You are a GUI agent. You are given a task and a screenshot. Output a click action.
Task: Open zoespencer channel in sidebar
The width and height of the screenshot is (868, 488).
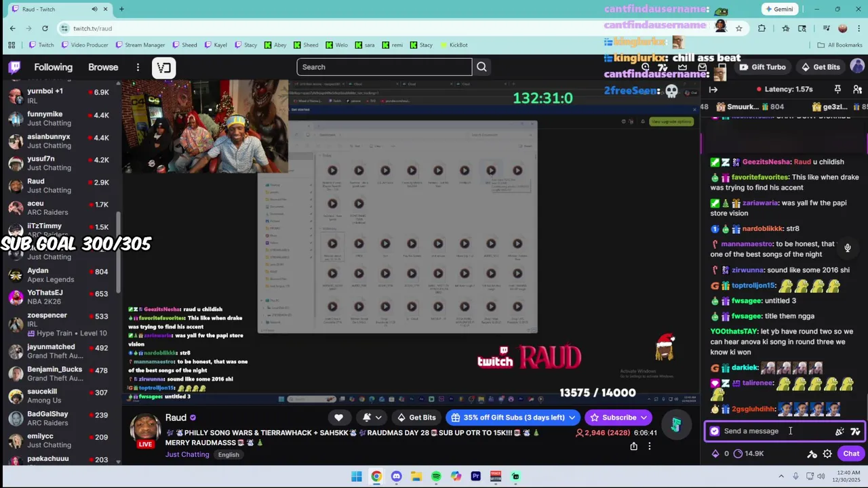point(60,324)
